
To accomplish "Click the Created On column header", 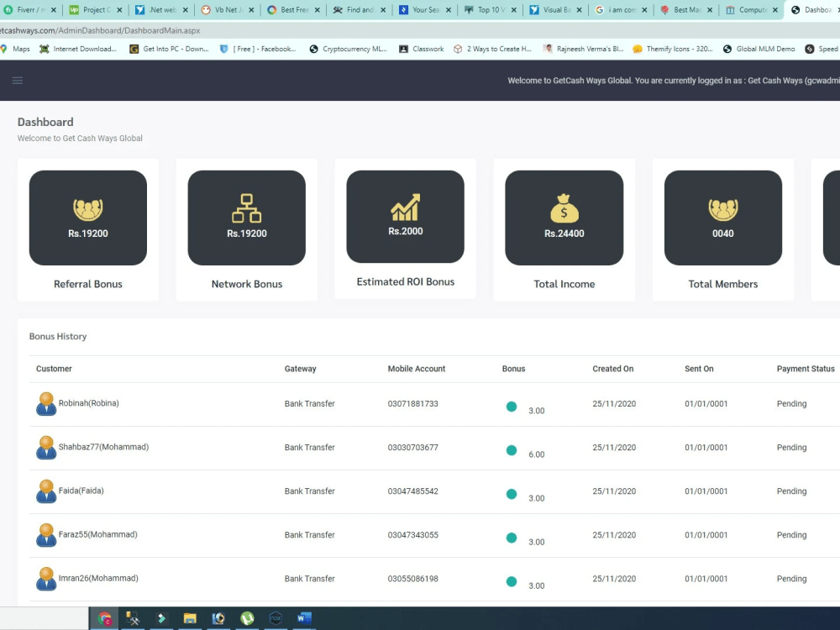I will click(613, 369).
